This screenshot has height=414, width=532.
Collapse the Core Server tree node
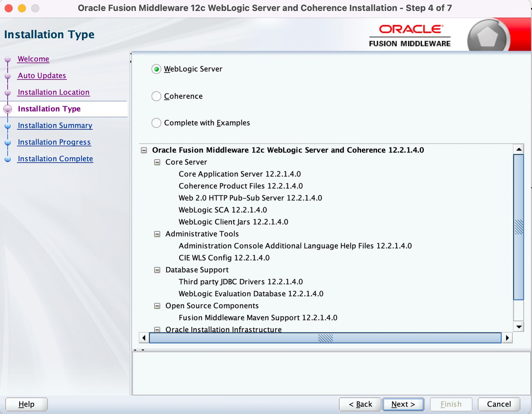(157, 162)
